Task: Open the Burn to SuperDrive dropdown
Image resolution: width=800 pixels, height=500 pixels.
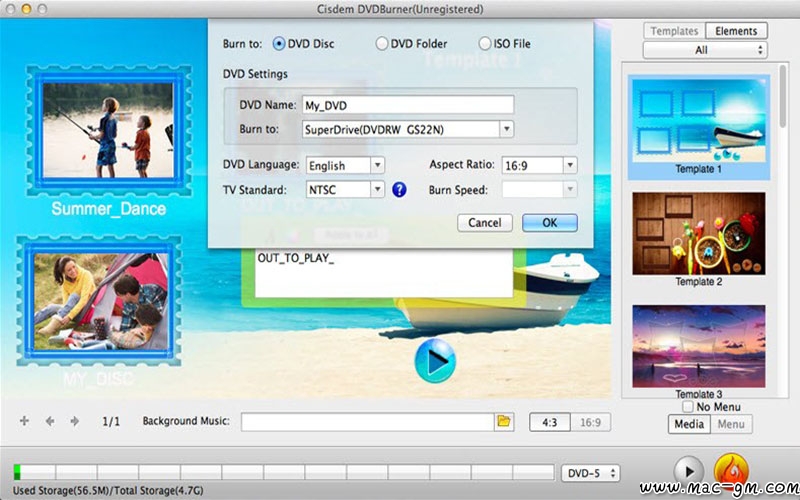Action: tap(408, 130)
